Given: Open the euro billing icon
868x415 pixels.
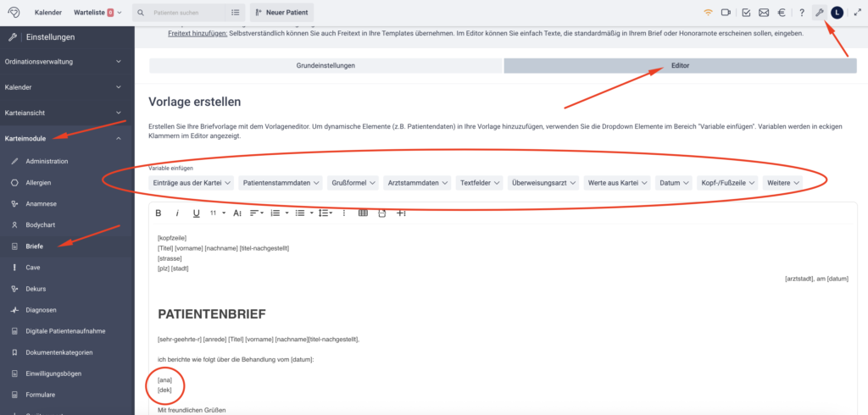Looking at the screenshot, I should [782, 12].
